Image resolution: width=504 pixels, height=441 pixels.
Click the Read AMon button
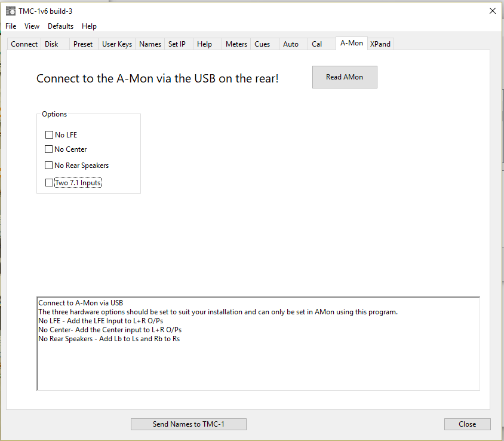345,77
